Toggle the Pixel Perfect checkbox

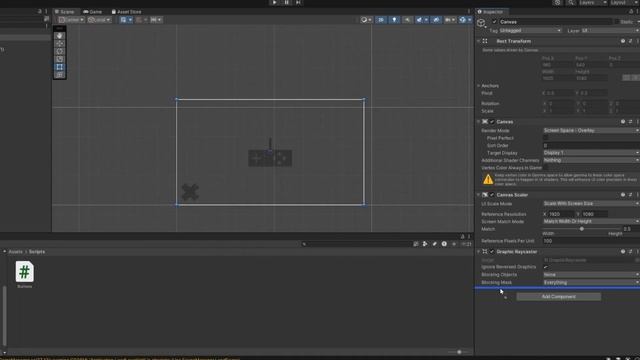pyautogui.click(x=546, y=138)
